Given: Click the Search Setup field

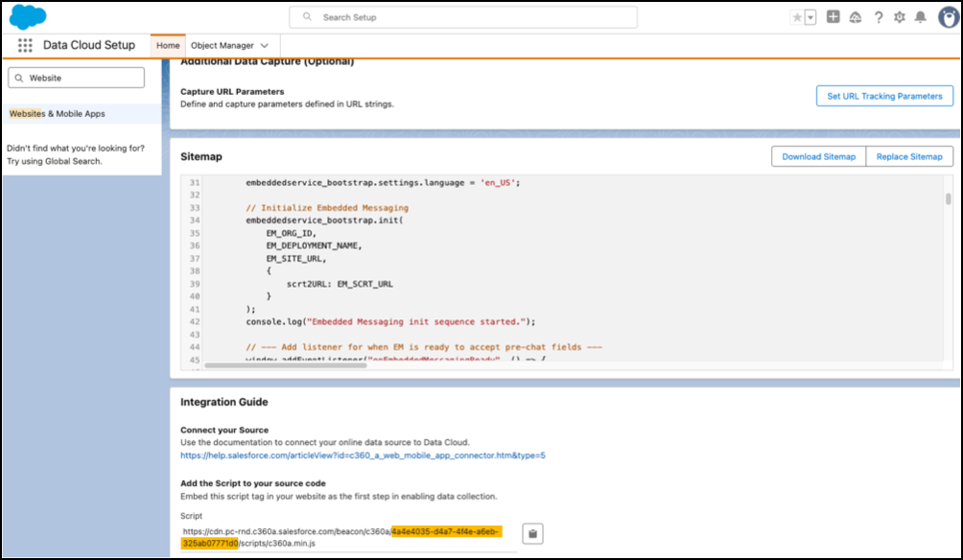Looking at the screenshot, I should point(463,17).
